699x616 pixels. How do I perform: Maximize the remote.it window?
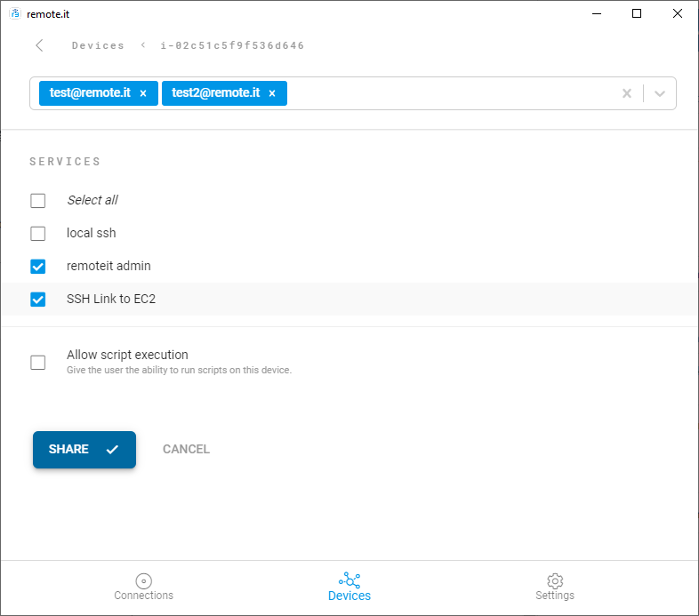tap(637, 14)
